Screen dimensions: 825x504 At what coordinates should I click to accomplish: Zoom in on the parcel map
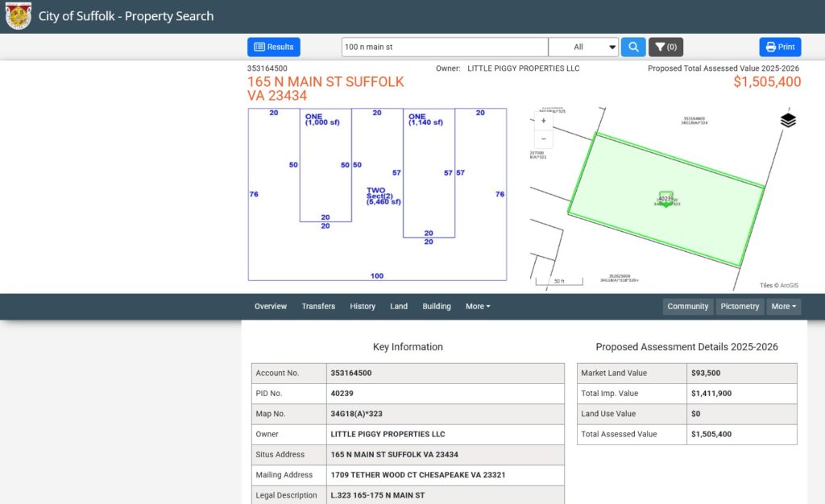544,121
